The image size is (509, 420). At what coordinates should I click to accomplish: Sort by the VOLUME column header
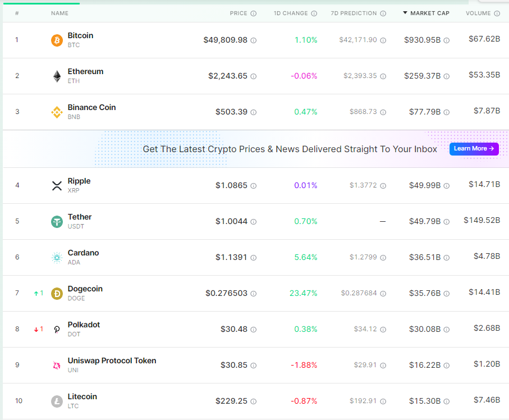tap(479, 13)
